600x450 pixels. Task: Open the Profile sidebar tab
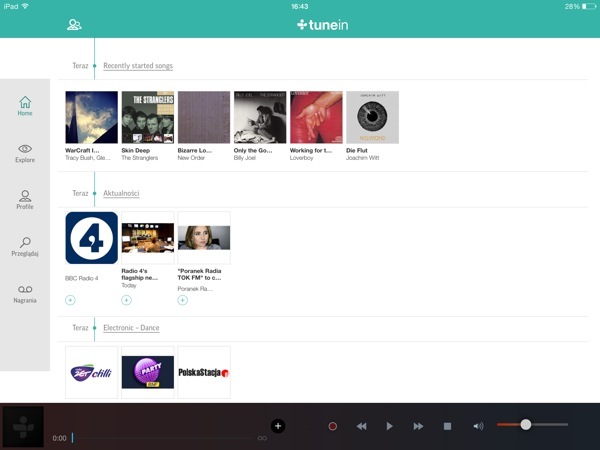(25, 200)
